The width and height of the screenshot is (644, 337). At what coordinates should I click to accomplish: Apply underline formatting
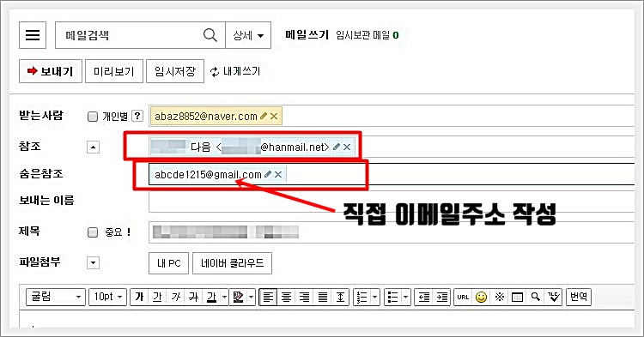(x=157, y=297)
